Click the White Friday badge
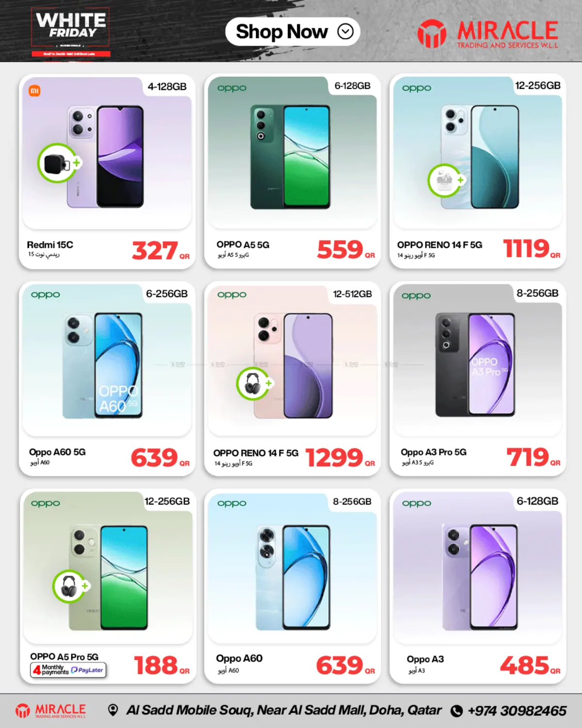The height and width of the screenshot is (728, 582). [71, 32]
